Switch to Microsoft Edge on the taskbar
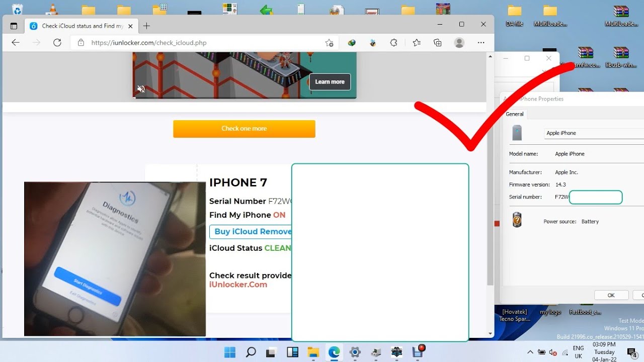 coord(334,352)
